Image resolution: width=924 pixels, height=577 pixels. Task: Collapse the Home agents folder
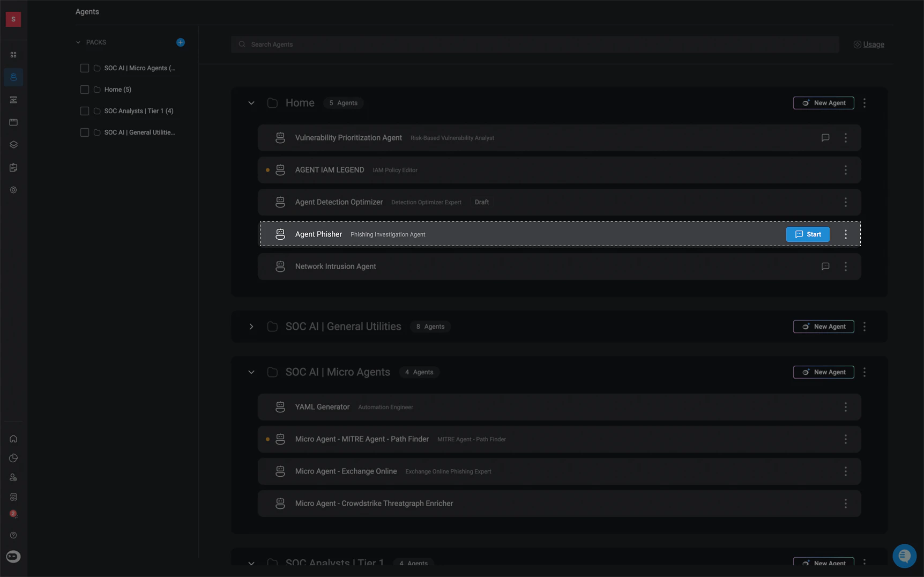point(251,103)
